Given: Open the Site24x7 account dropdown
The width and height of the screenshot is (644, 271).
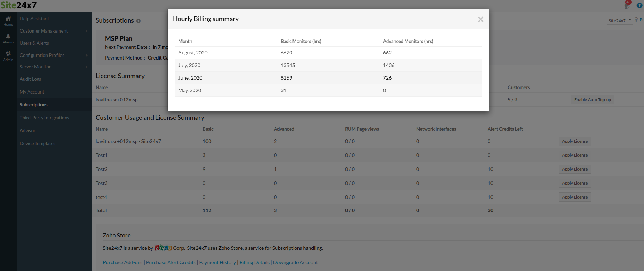Looking at the screenshot, I should (x=620, y=20).
